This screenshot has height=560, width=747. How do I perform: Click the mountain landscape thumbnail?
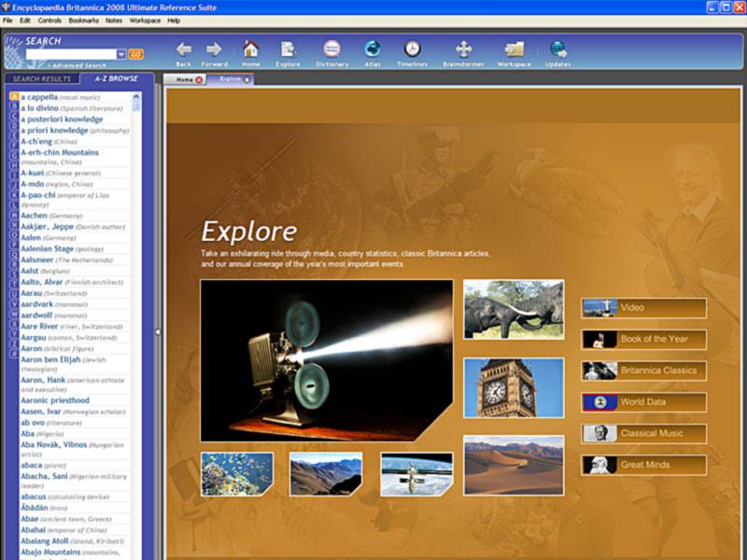[x=326, y=474]
